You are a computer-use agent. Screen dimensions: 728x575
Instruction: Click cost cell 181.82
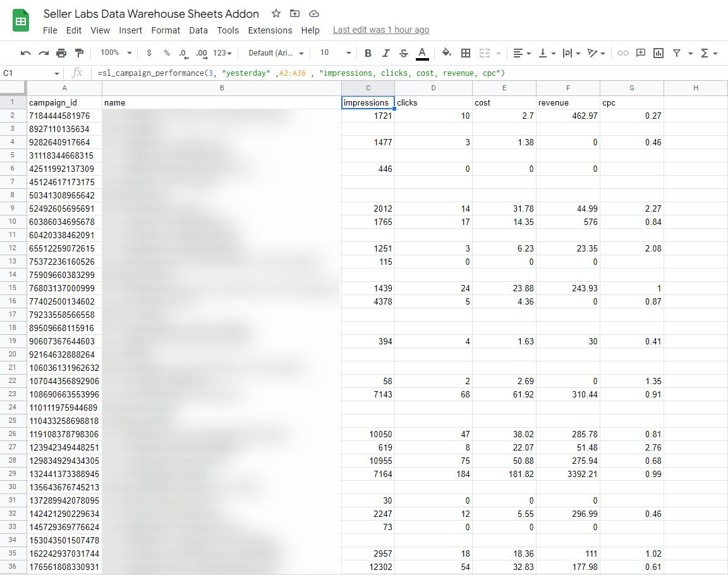(504, 474)
